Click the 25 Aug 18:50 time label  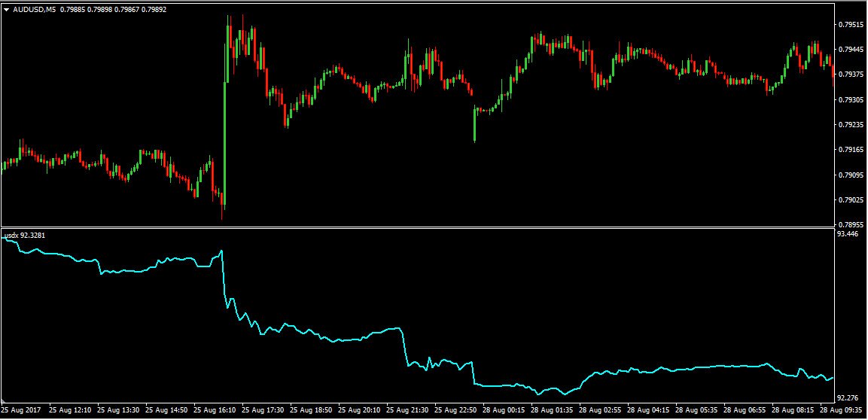(x=311, y=411)
